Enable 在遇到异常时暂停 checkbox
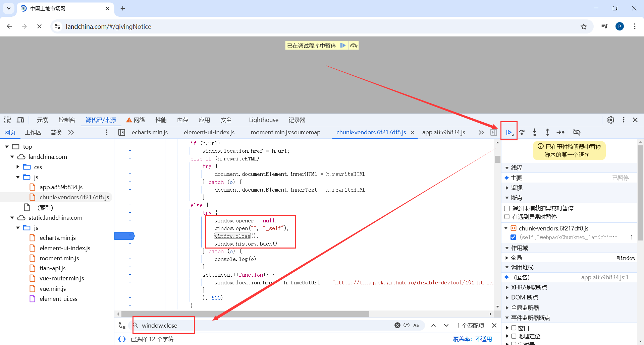Viewport: 644px width, 345px height. pos(507,217)
